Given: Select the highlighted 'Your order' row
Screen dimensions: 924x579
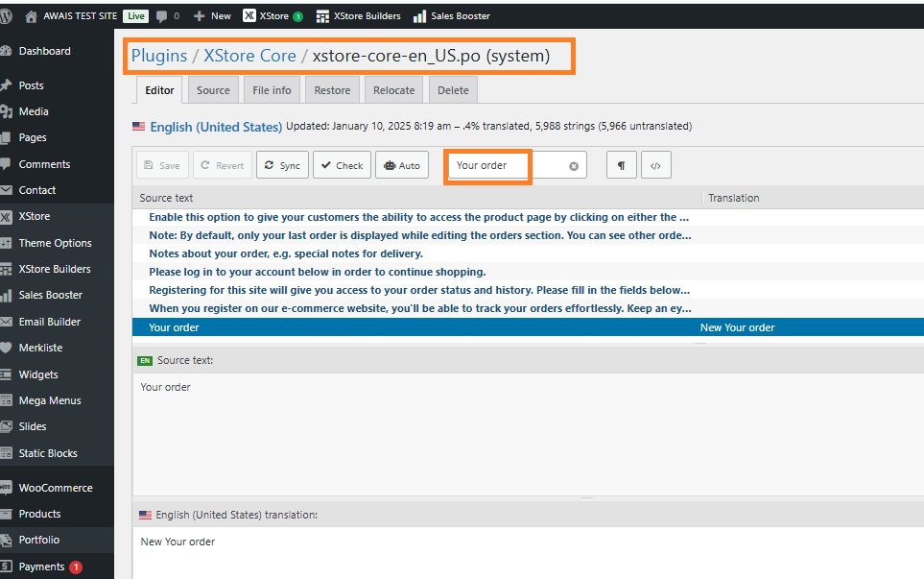Looking at the screenshot, I should [528, 327].
